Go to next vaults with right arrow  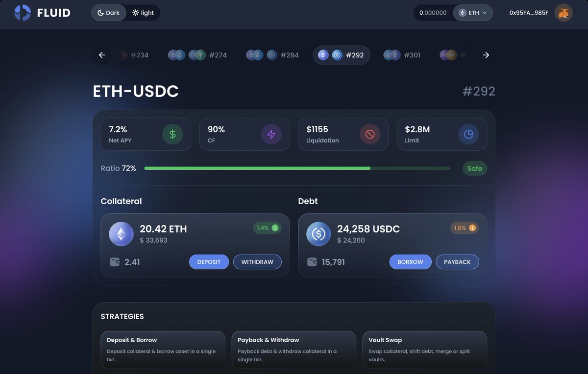pyautogui.click(x=486, y=55)
